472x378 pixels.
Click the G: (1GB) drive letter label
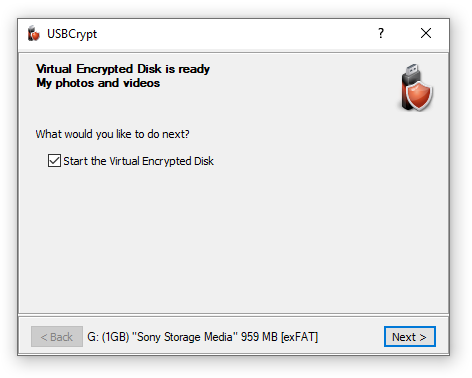click(108, 337)
